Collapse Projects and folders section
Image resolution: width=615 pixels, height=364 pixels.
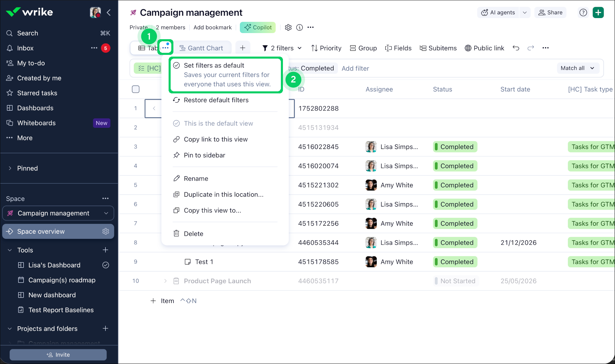(10, 329)
